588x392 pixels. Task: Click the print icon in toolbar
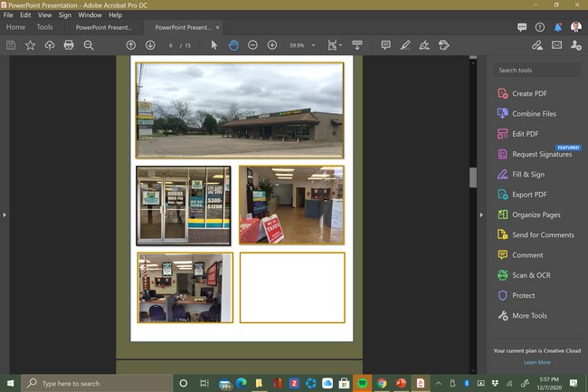pyautogui.click(x=69, y=45)
